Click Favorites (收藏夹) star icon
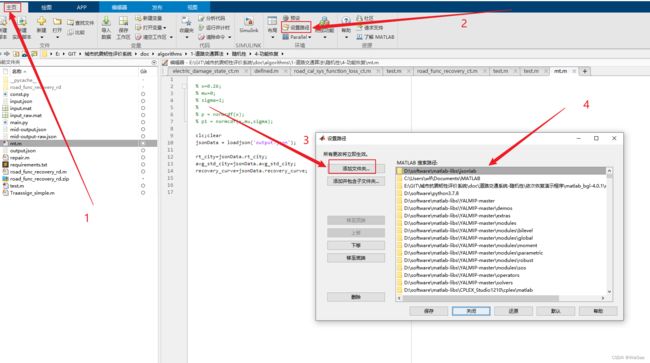 point(186,22)
